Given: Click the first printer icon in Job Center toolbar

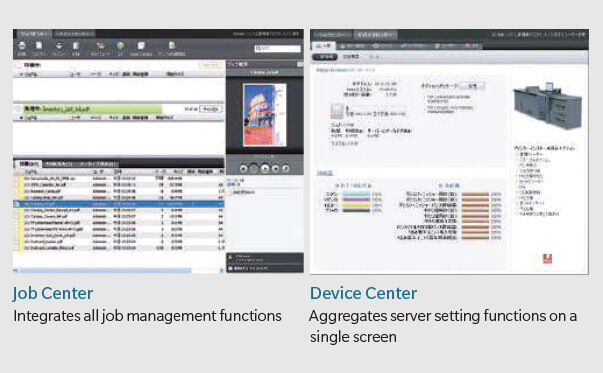Looking at the screenshot, I should [x=22, y=46].
